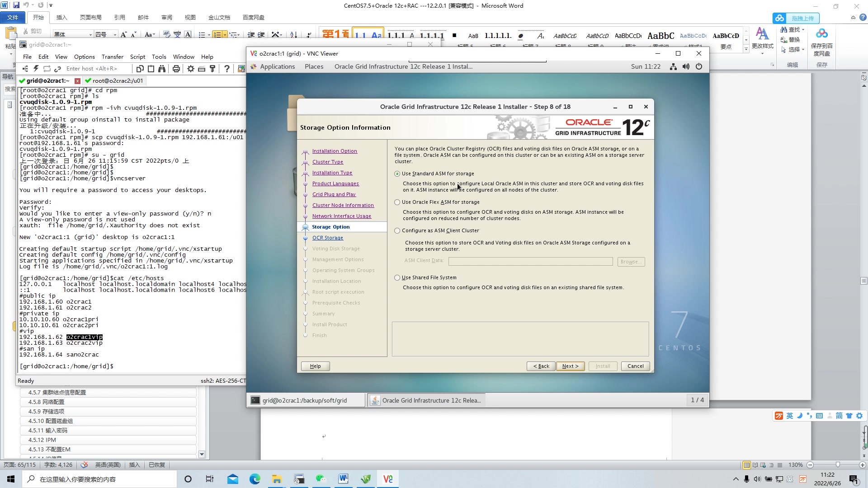Click Word help question mark icon
Viewport: 868px width, 488px height.
coord(862,18)
